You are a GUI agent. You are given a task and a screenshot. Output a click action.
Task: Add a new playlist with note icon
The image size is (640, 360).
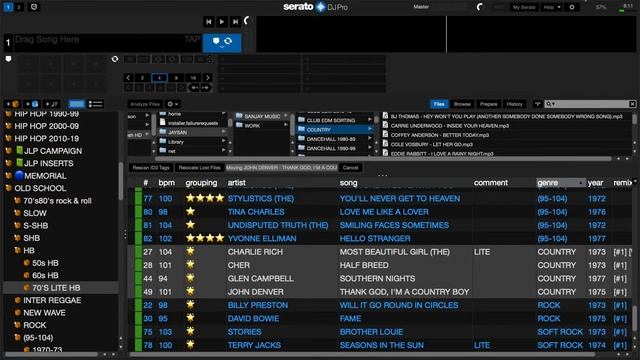(x=51, y=104)
